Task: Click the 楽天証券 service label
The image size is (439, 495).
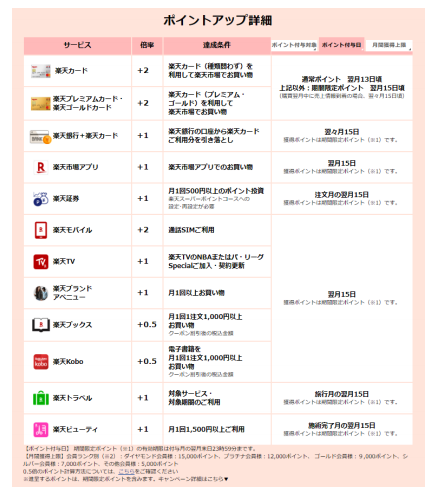Action: click(x=66, y=199)
